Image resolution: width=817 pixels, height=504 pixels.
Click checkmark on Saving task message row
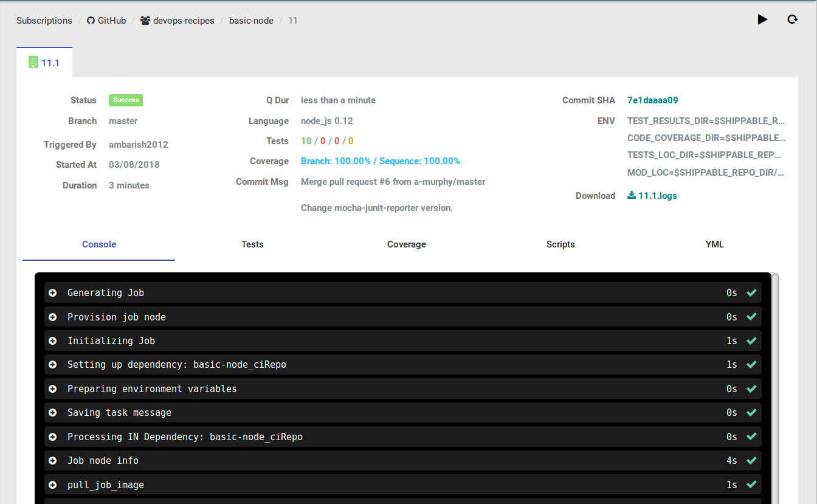[751, 413]
